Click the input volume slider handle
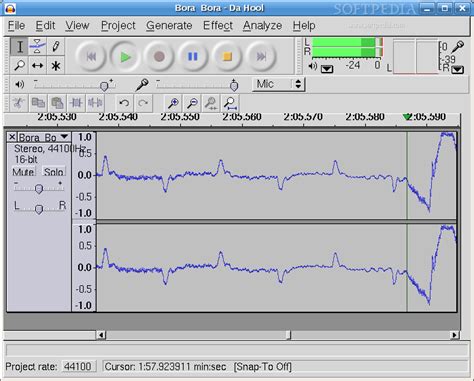 [234, 86]
